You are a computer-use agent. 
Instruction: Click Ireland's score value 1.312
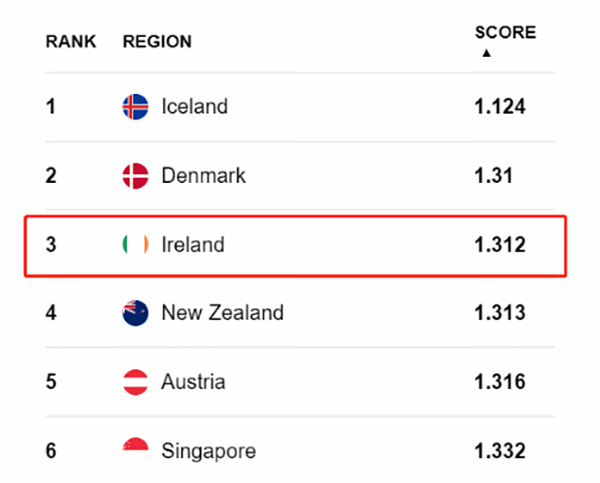[500, 245]
